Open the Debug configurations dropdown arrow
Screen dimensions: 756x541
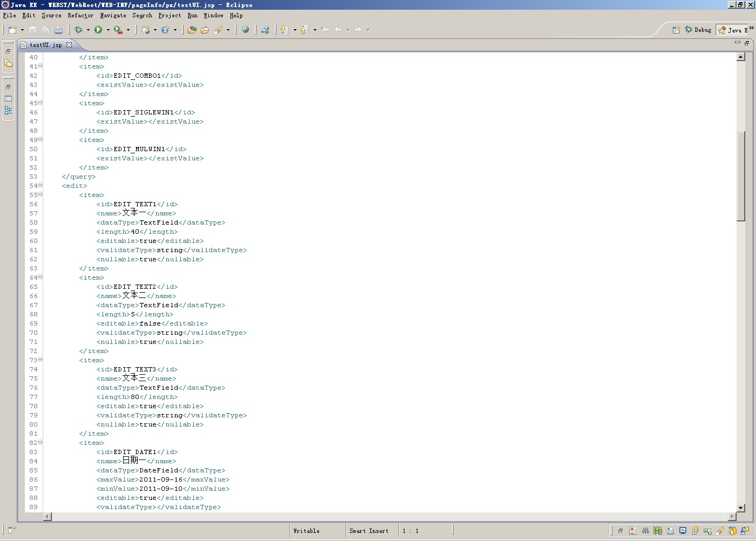click(x=88, y=30)
